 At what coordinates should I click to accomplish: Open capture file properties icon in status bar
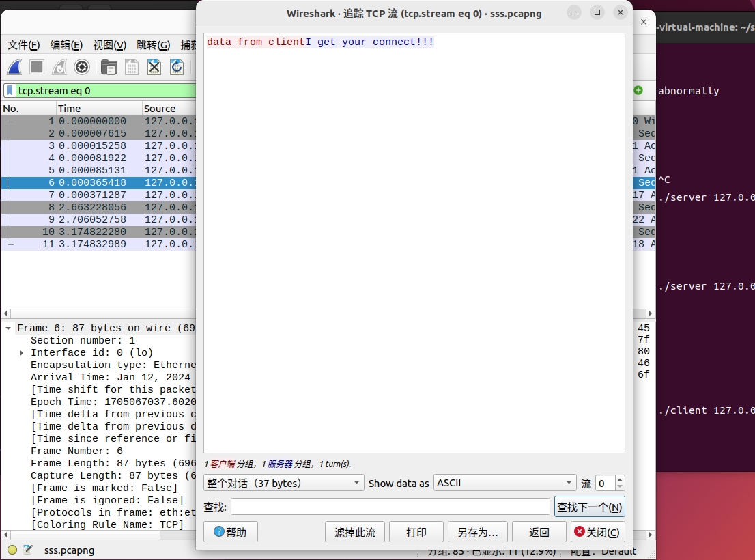coord(28,550)
